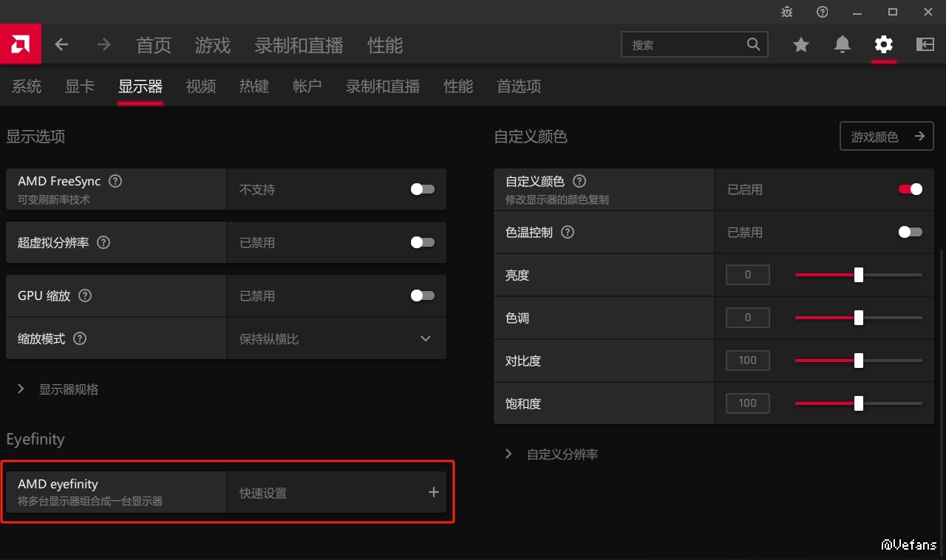Viewport: 946px width, 560px height.
Task: Click the bug report icon
Action: pyautogui.click(x=787, y=12)
